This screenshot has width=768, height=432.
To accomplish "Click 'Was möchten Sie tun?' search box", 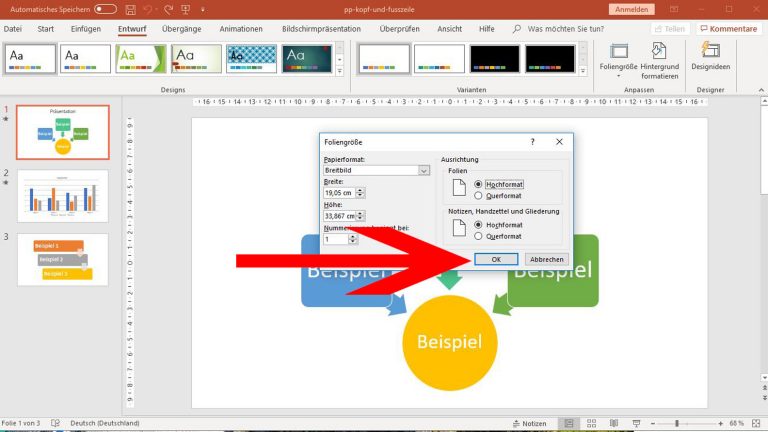I will click(x=566, y=29).
